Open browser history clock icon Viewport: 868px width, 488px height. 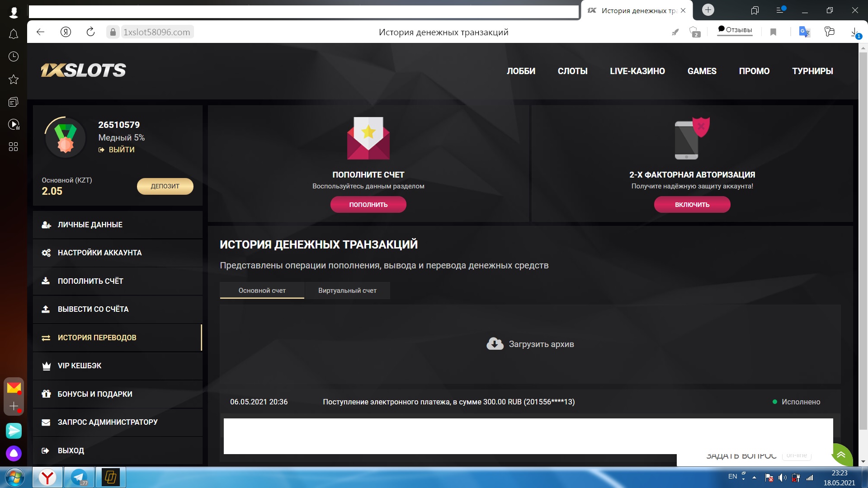[x=14, y=56]
